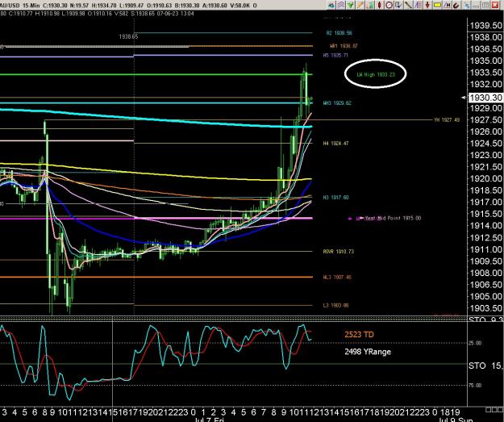Click the 'H5 1935.71' level label

coord(335,56)
